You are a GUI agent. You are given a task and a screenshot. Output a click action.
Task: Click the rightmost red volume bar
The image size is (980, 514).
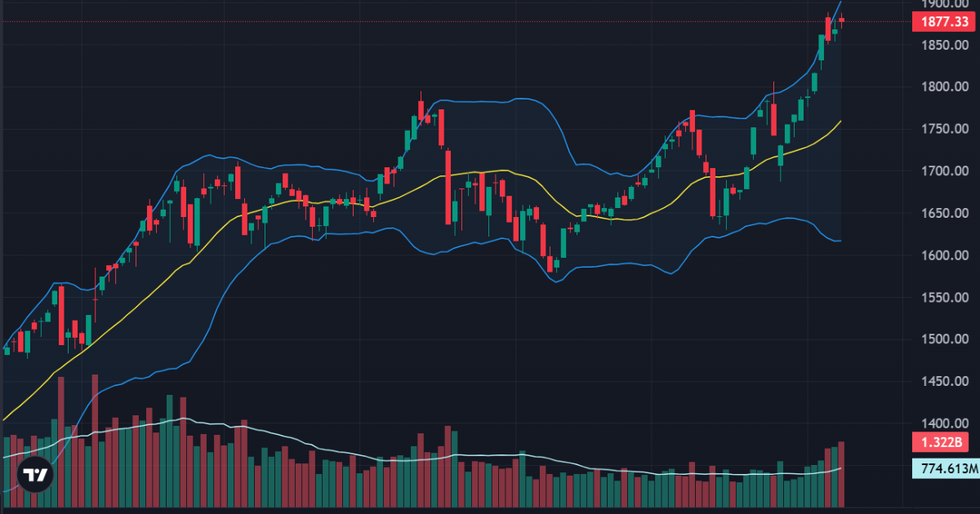point(841,473)
